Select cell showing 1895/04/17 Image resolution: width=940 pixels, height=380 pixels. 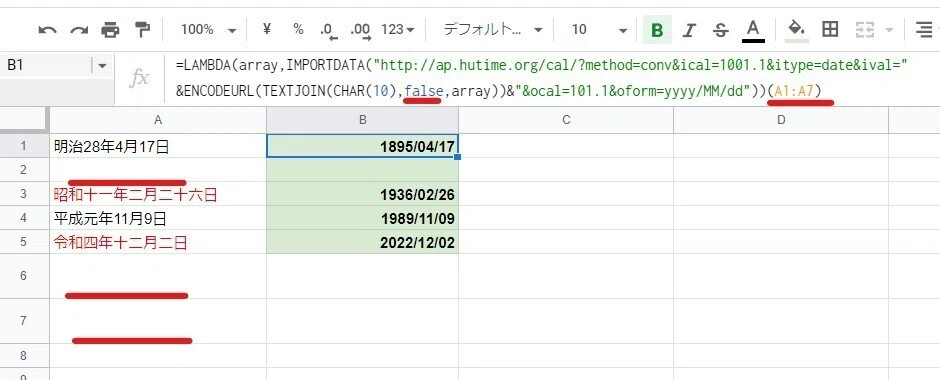[x=362, y=146]
